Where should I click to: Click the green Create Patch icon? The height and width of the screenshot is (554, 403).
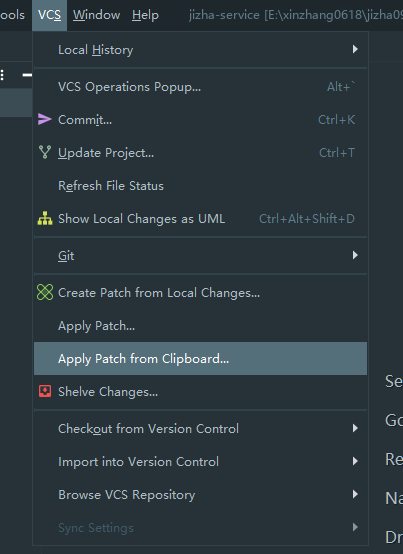[45, 293]
